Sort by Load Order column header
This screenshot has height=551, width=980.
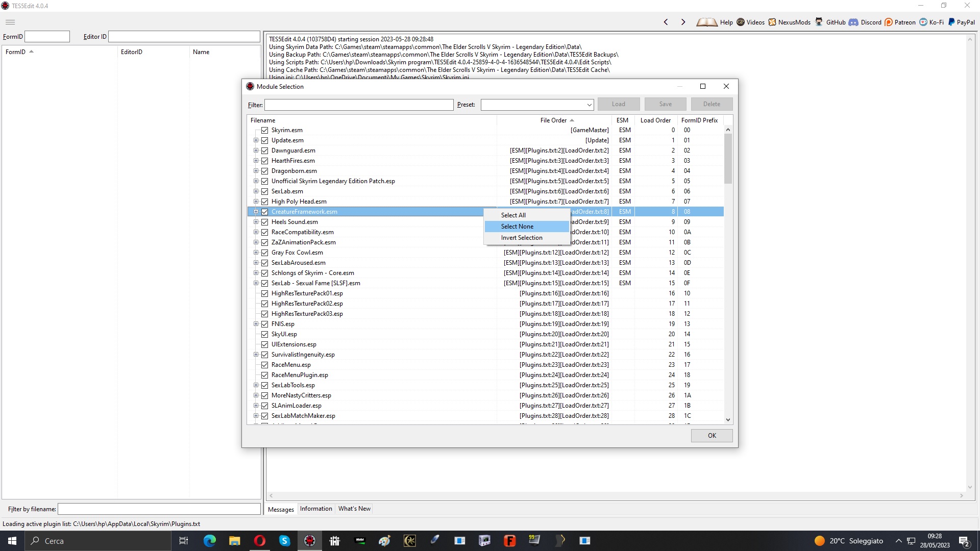[x=656, y=120]
